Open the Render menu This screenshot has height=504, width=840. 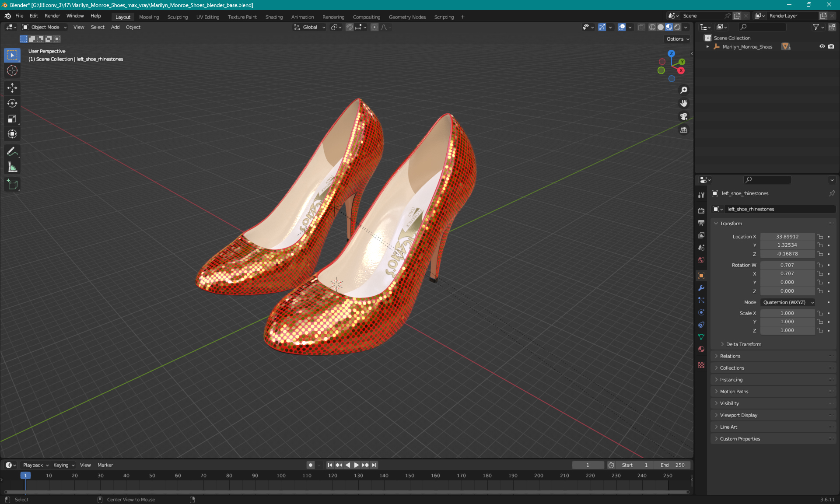[x=52, y=16]
